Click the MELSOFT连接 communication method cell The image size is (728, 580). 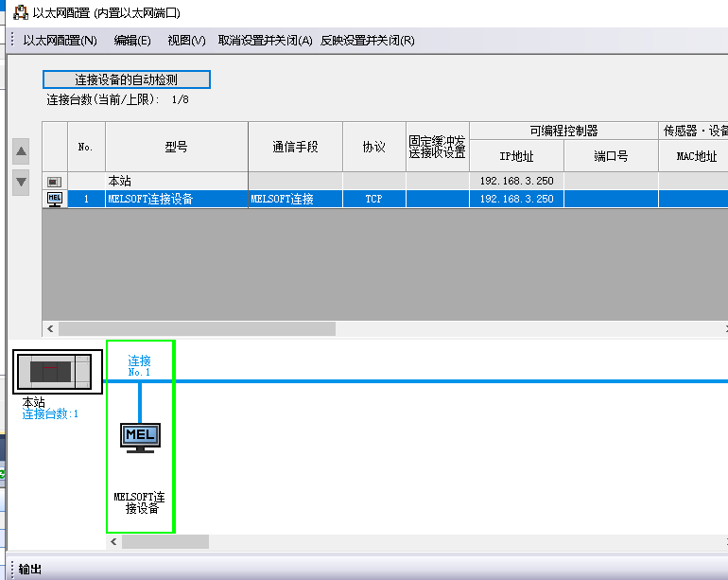pos(295,199)
